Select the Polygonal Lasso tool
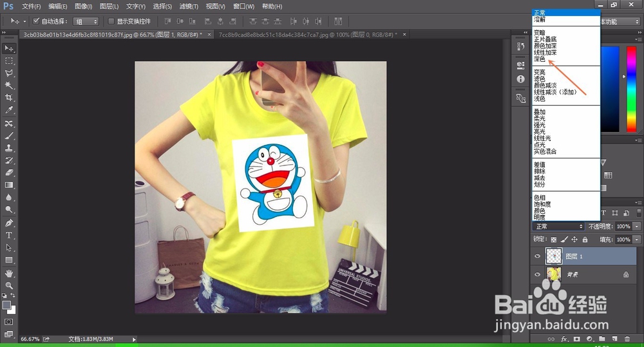 (x=8, y=73)
